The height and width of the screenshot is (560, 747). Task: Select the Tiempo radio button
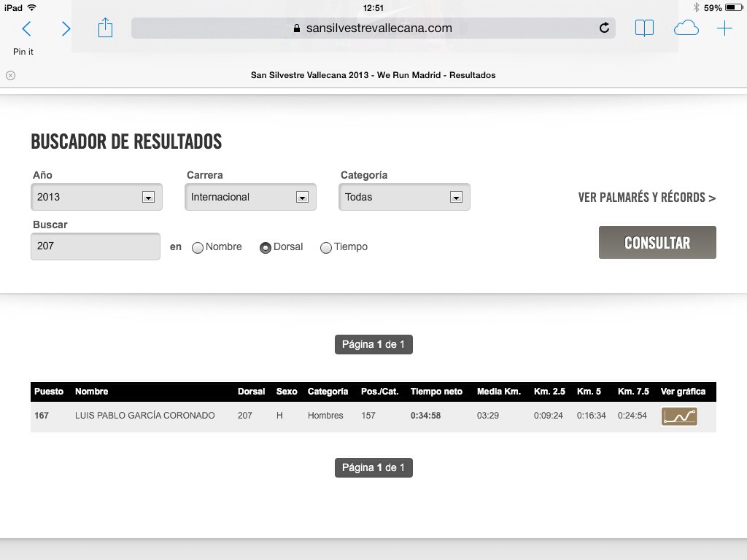coord(326,248)
